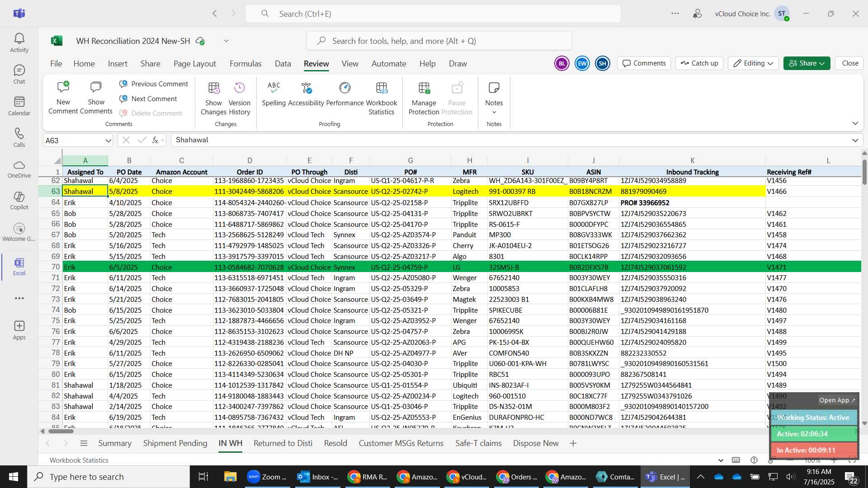The width and height of the screenshot is (868, 488).
Task: Open Calls in Teams sidebar
Action: click(19, 138)
